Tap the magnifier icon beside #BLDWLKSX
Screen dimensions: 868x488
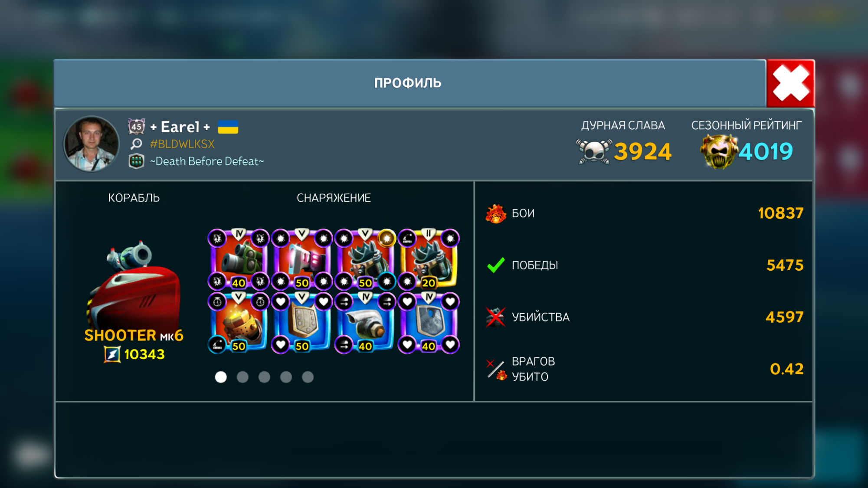tap(136, 144)
